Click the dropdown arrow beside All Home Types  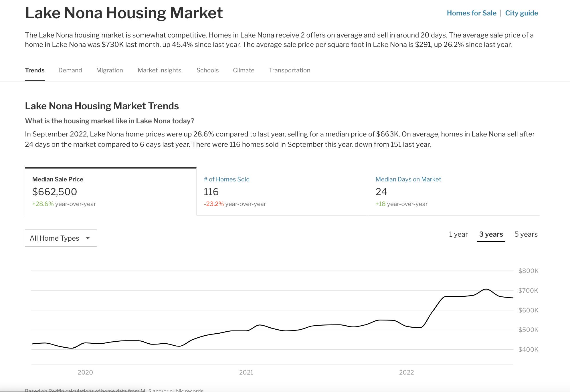click(88, 238)
